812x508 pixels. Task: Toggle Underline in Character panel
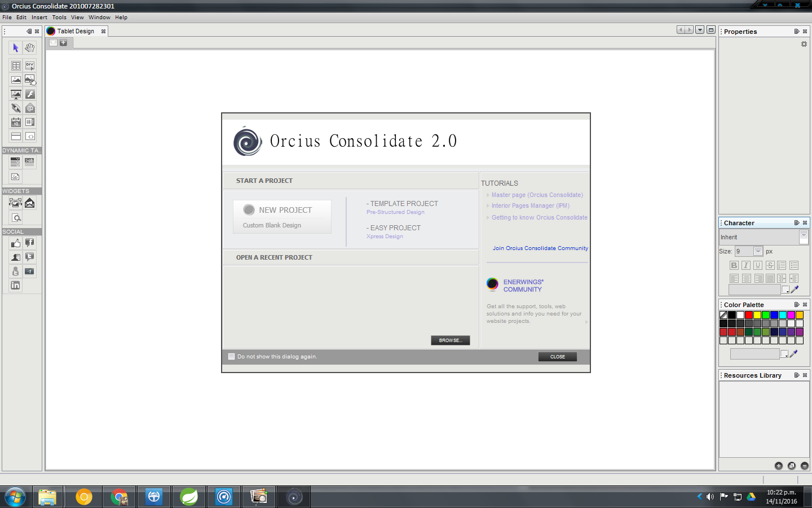pyautogui.click(x=758, y=265)
